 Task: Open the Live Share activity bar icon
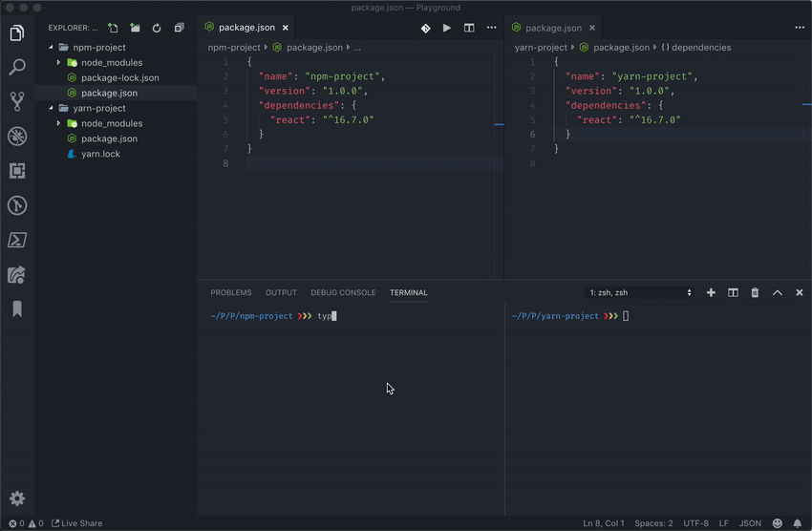[17, 275]
